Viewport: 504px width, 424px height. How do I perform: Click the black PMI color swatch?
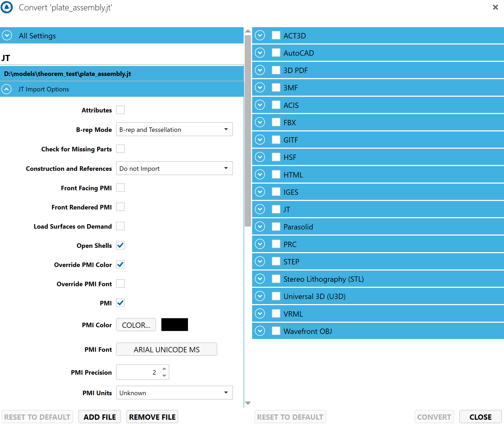click(174, 325)
